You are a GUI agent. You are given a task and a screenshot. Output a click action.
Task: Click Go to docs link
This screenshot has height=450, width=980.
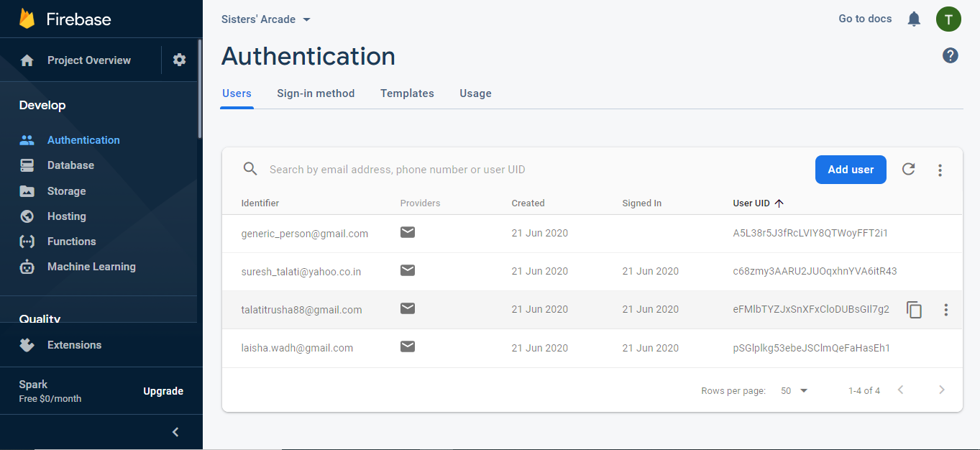pos(865,19)
